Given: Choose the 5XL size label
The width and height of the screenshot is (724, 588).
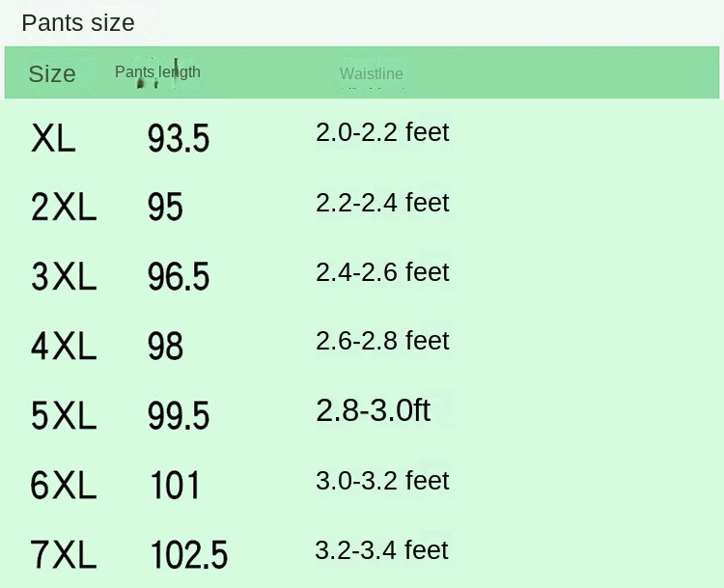Looking at the screenshot, I should click(x=64, y=416).
